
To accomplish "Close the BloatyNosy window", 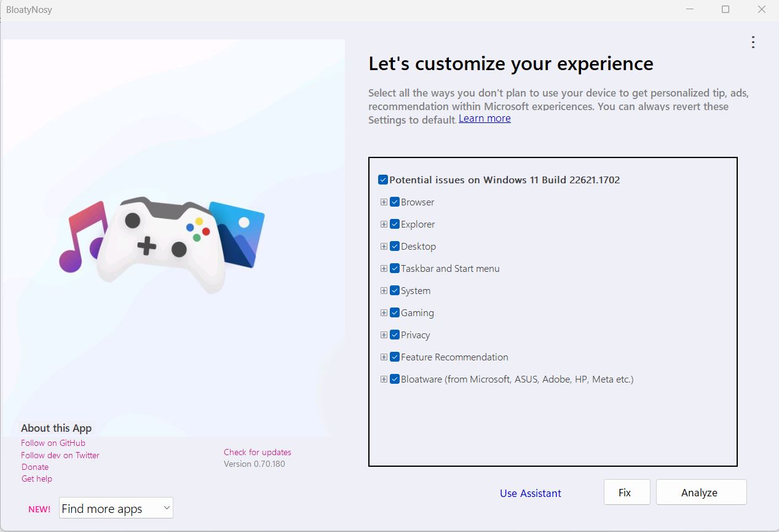I will [762, 9].
